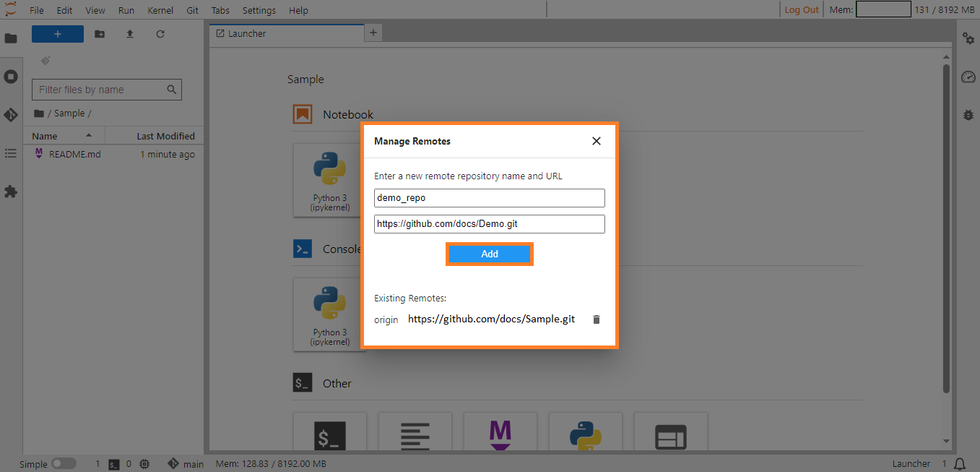Viewport: 980px width, 472px height.
Task: Open Contextual Help from launcher
Action: pos(671,432)
